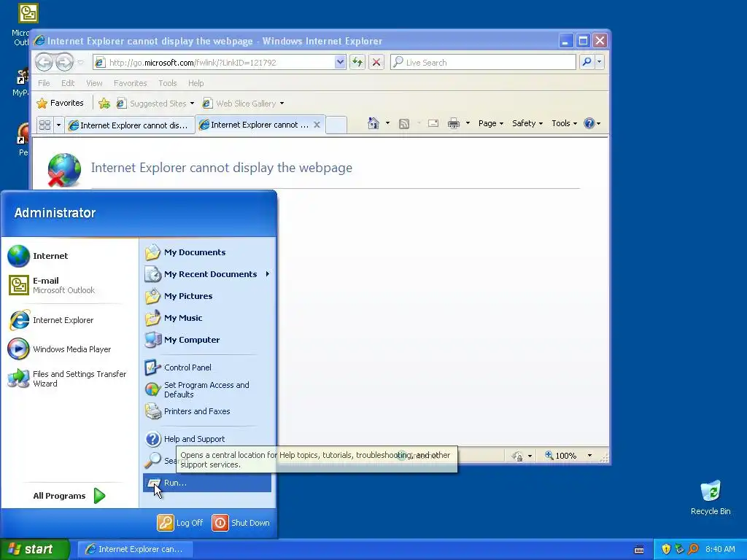
Task: Switch to first Internet Explorer cannot dis... tab
Action: tap(130, 125)
